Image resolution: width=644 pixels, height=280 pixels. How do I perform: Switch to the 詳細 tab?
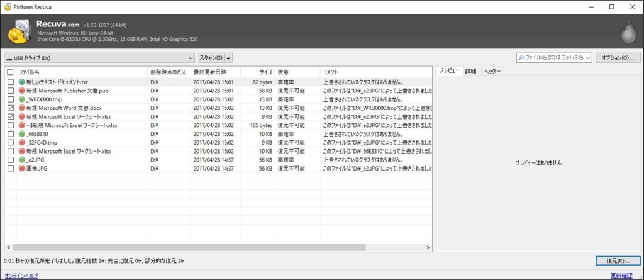pos(470,71)
